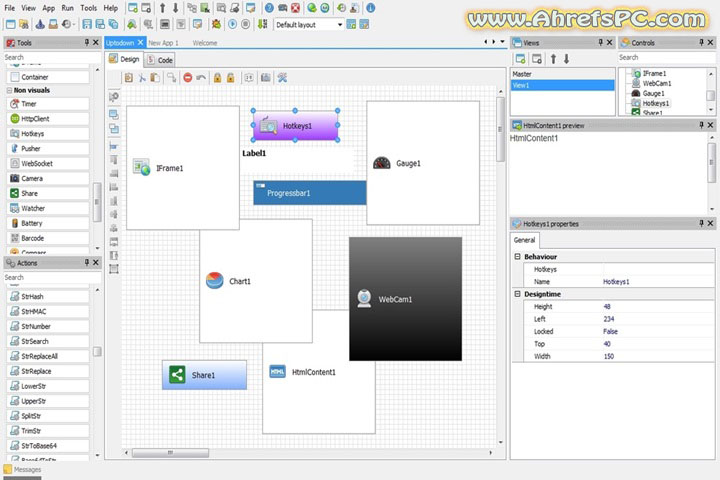Switch to the Welcome tab
This screenshot has width=720, height=480.
205,43
